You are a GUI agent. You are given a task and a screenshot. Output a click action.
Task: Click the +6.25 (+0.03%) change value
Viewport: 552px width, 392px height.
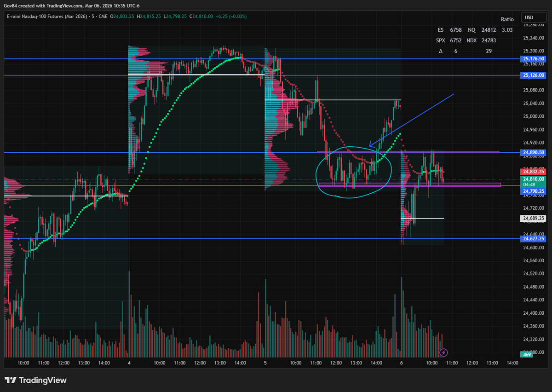tap(231, 16)
